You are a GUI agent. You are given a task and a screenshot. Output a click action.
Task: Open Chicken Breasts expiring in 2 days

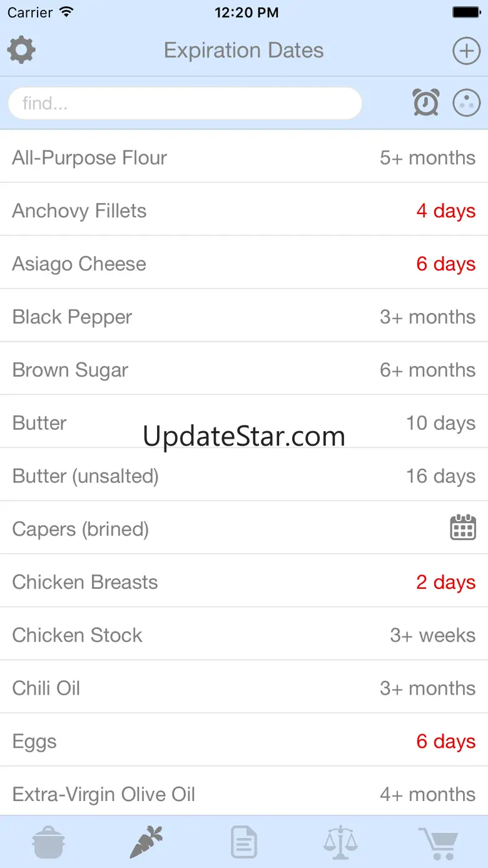[243, 582]
